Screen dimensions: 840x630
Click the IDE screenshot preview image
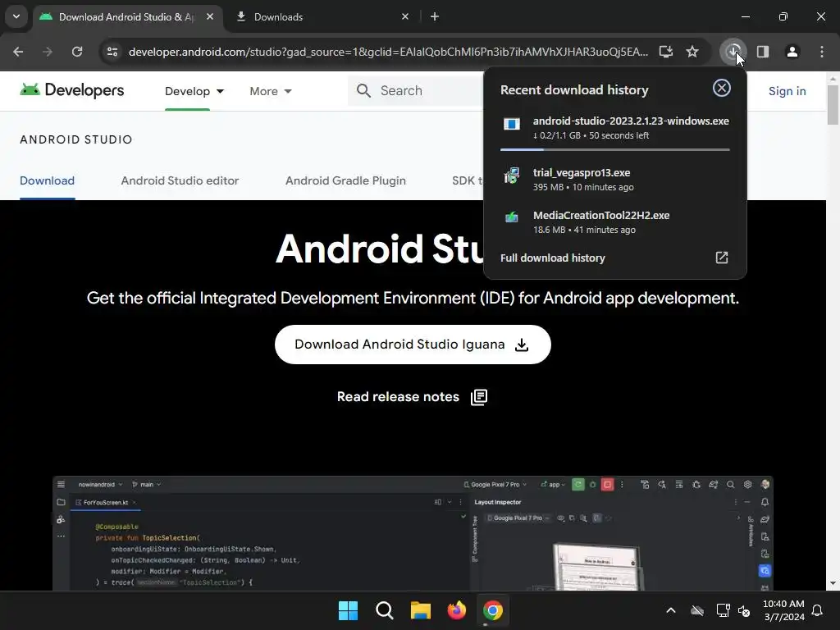413,533
